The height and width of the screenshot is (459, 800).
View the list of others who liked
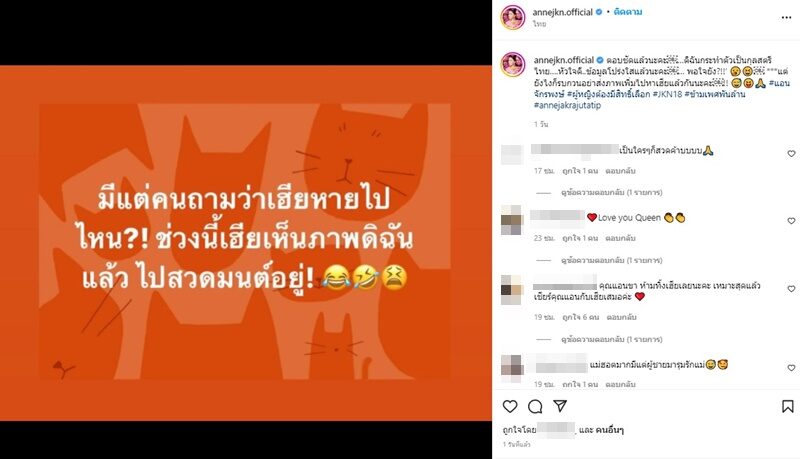[x=610, y=430]
